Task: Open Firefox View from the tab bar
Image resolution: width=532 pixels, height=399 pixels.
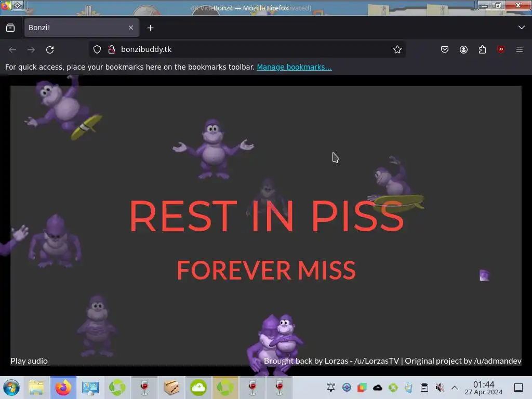Action: click(10, 28)
